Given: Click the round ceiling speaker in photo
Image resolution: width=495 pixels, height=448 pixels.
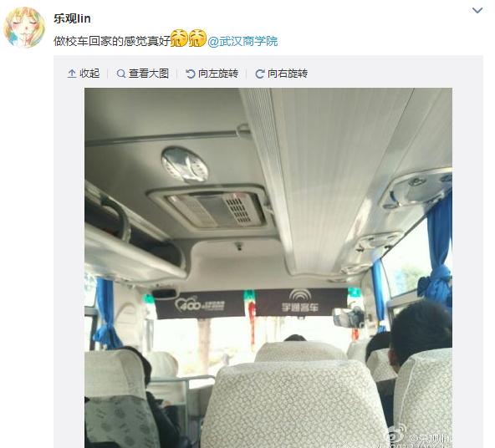Looking at the screenshot, I should 185,165.
